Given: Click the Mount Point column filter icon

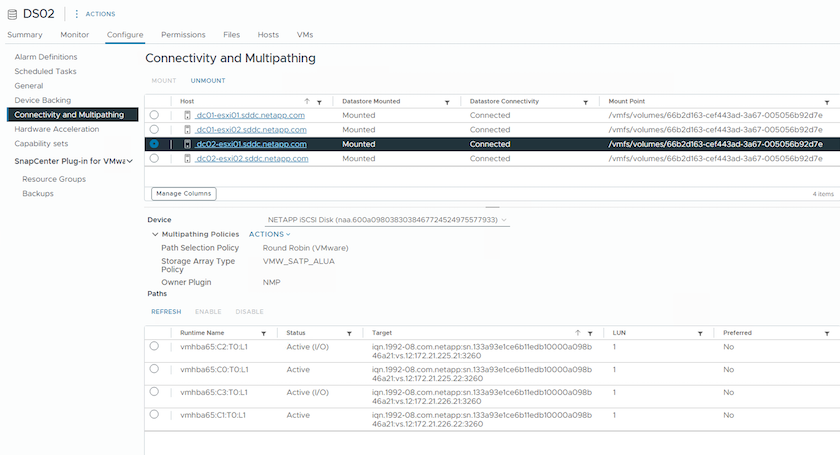Looking at the screenshot, I should click(826, 102).
